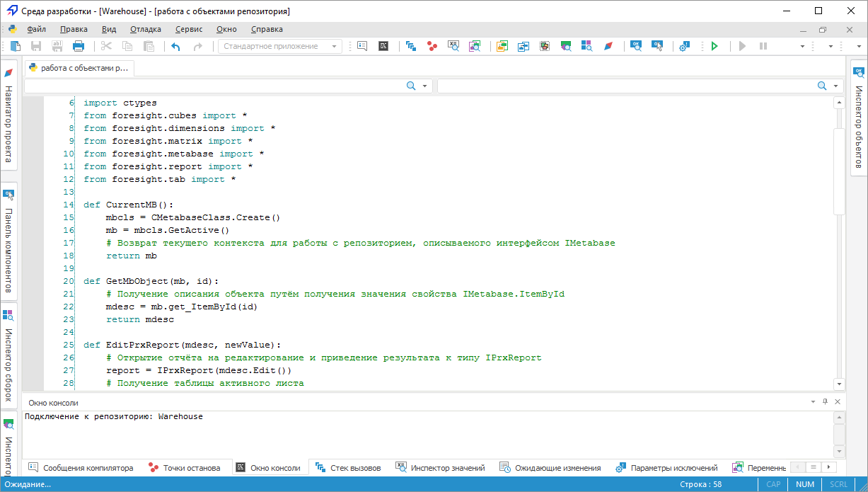Click the code editor vertical scrollbar down arrow
868x492 pixels.
click(x=840, y=384)
